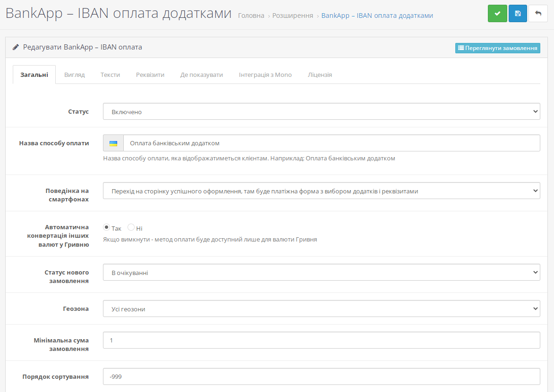The image size is (554, 392).
Task: Open the Інтеграція з Mono tab
Action: tap(265, 75)
